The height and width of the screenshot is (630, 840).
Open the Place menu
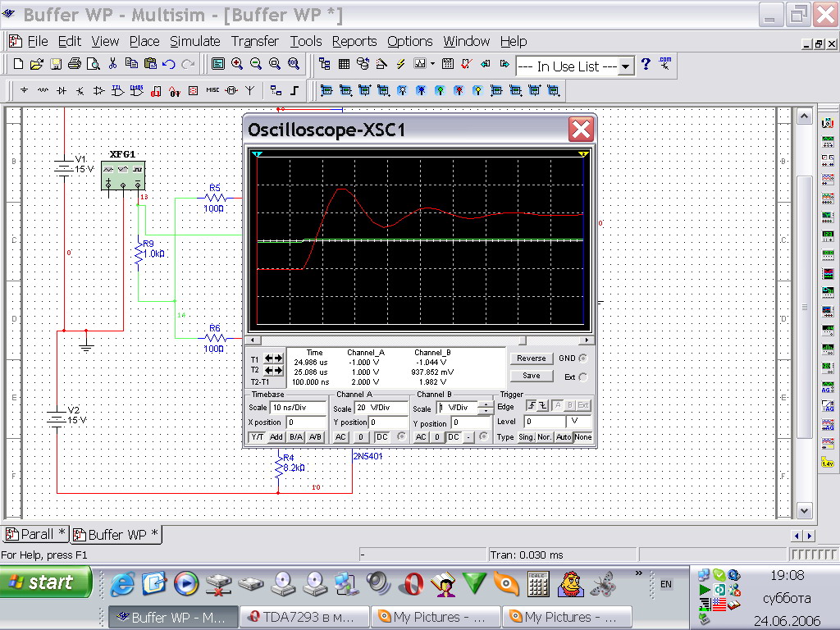pyautogui.click(x=144, y=41)
